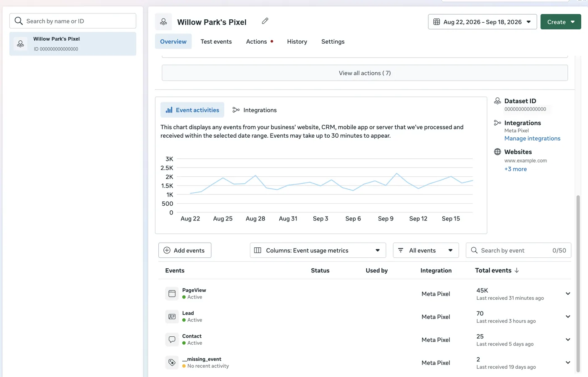Click the Lead event contact card icon
Image resolution: width=588 pixels, height=377 pixels.
point(172,317)
